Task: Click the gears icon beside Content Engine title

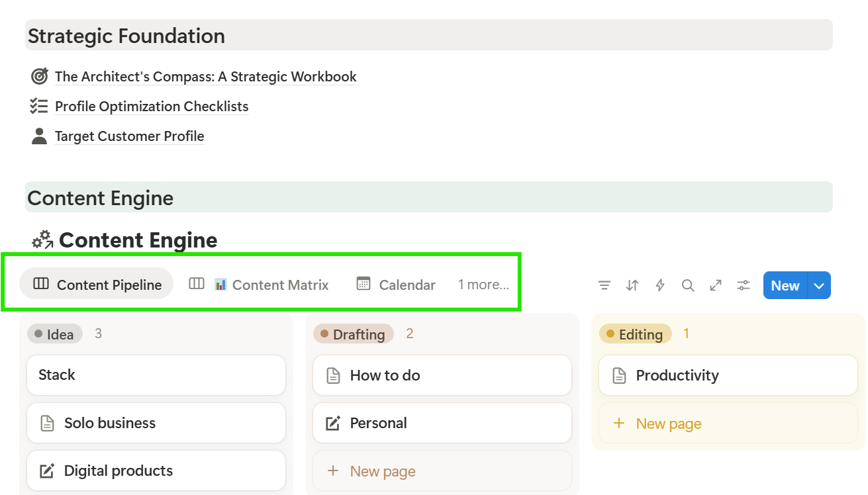Action: tap(43, 240)
